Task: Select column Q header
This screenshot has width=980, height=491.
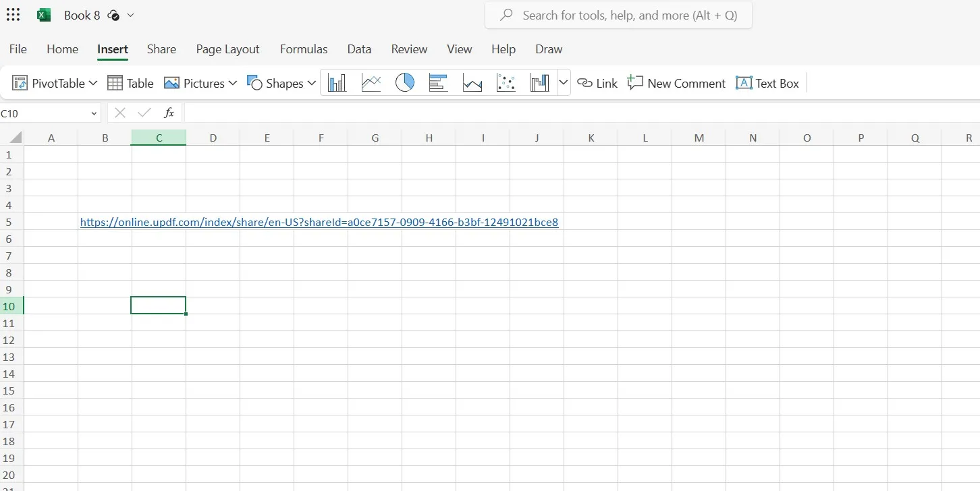Action: click(915, 138)
